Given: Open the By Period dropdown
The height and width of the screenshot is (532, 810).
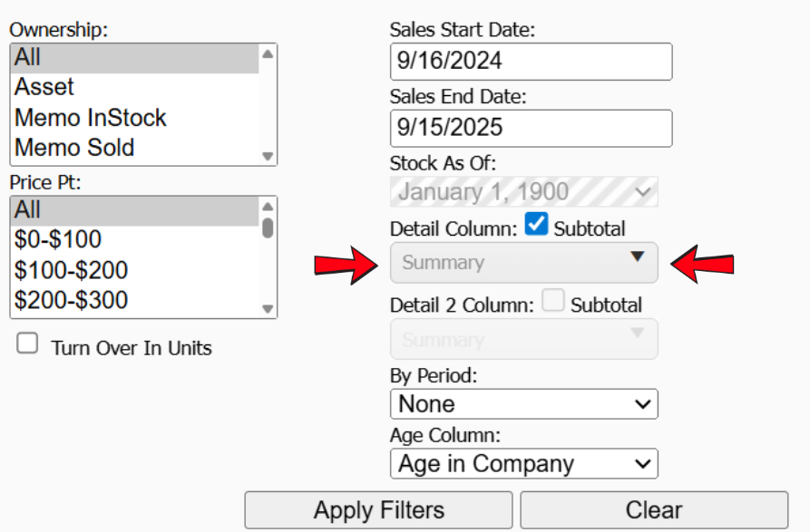Looking at the screenshot, I should coord(523,403).
